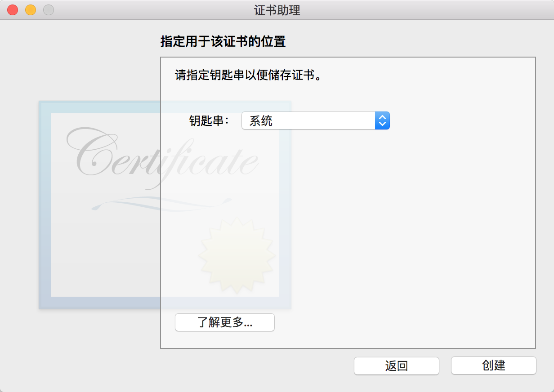This screenshot has height=392, width=554.
Task: Go back with the 返回 button
Action: (x=396, y=365)
